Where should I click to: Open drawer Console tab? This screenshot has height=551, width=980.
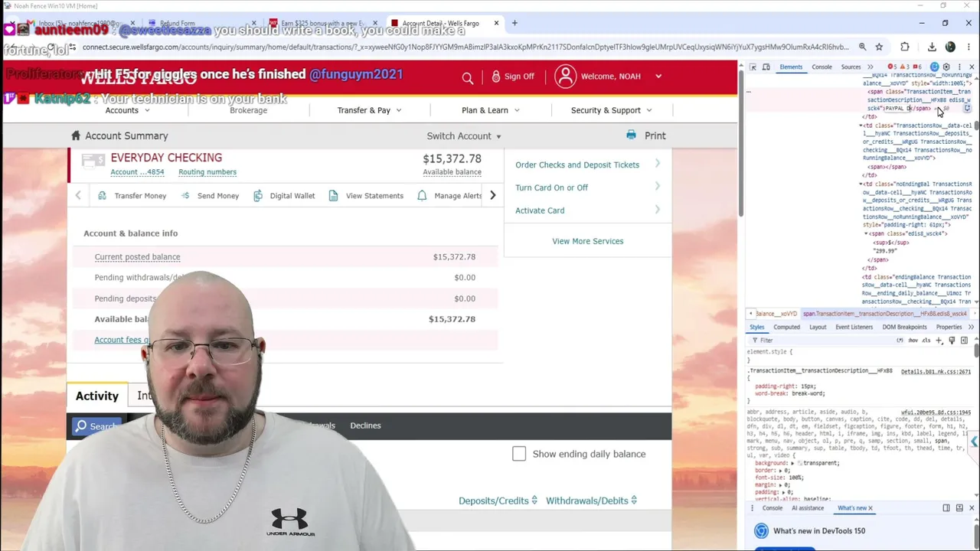pos(772,508)
